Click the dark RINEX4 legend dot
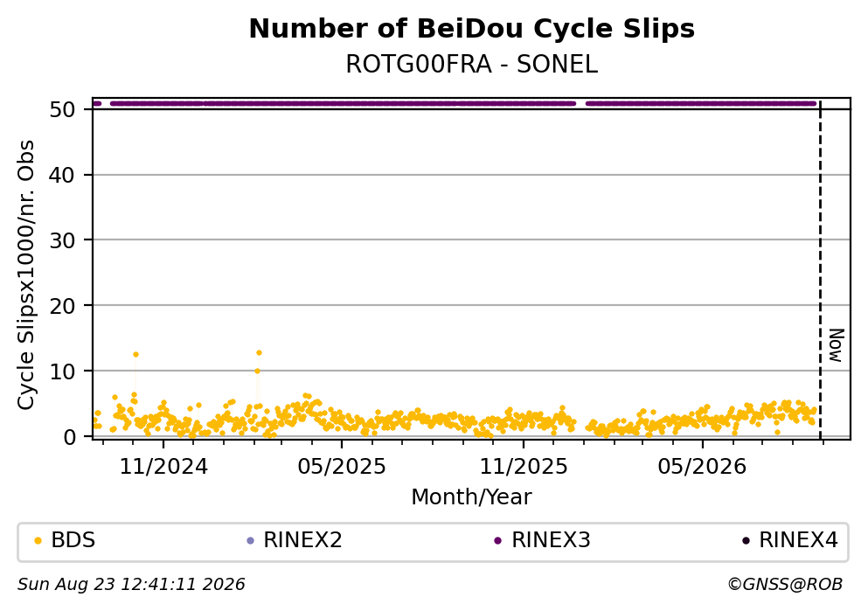The image size is (868, 611). (x=746, y=541)
